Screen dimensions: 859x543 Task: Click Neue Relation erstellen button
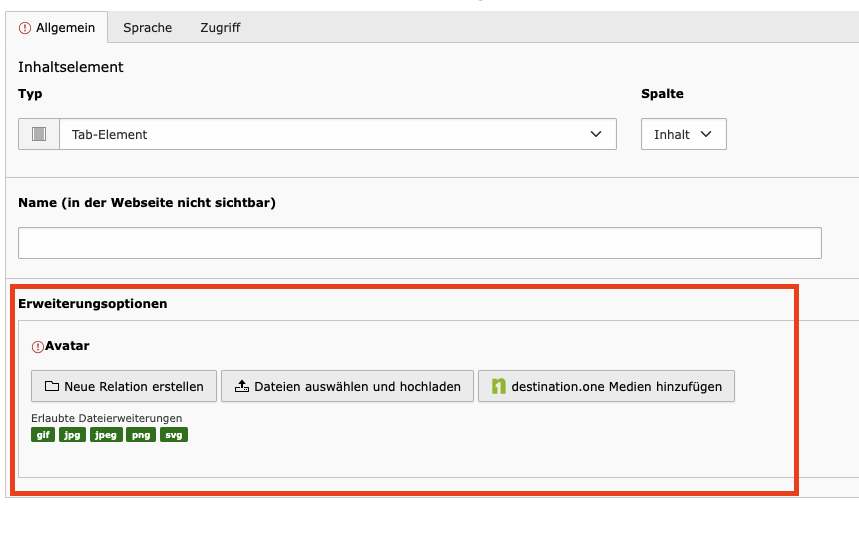(x=124, y=386)
